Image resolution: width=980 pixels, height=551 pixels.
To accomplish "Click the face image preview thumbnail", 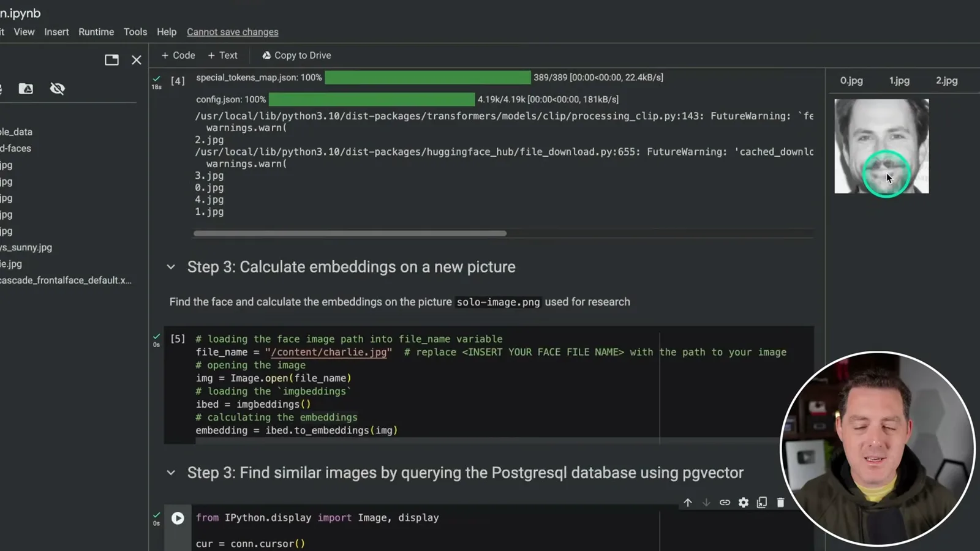I will [x=881, y=146].
